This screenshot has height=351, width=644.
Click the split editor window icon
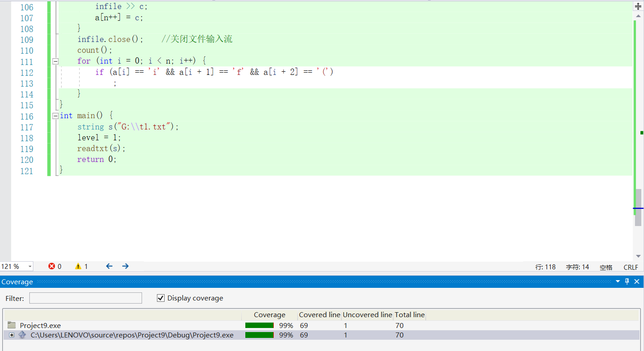point(638,6)
